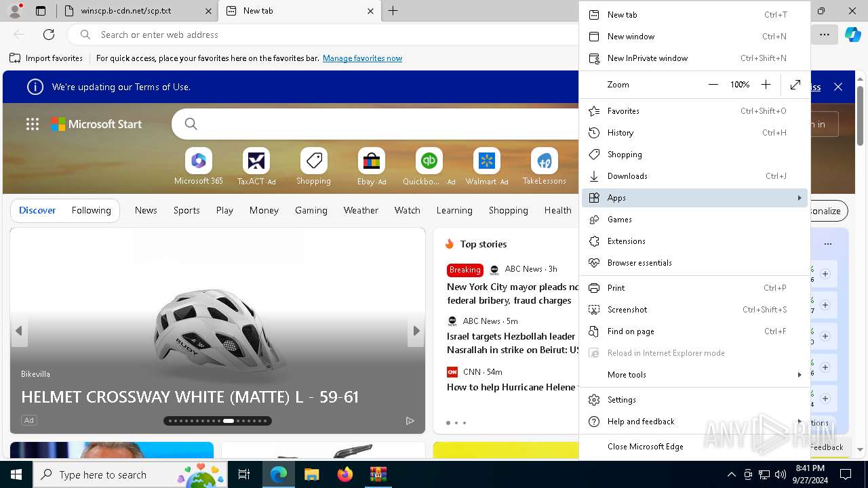The width and height of the screenshot is (868, 488).
Task: Switch to winscp.b-cdn.net/scp.txt tab
Action: 137,11
